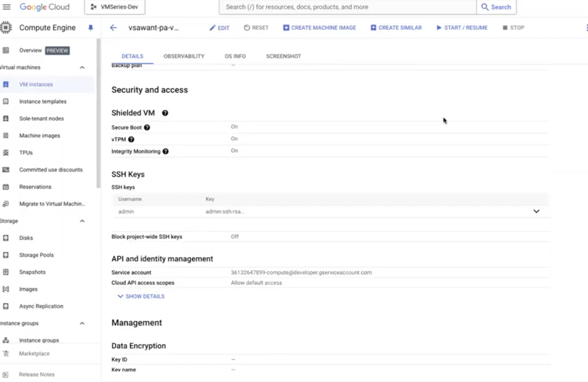This screenshot has height=382, width=588.
Task: Open the hamburger navigation menu
Action: (x=7, y=7)
